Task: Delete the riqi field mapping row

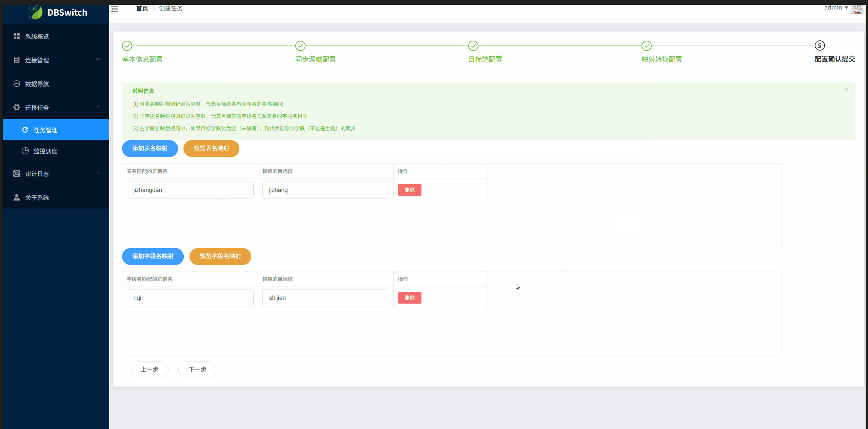Action: [410, 298]
